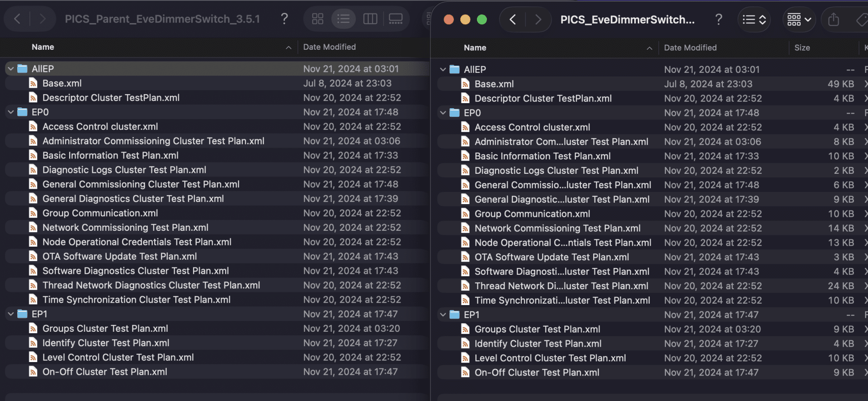
Task: Click the AllEP folder icon in right window
Action: [x=455, y=70]
